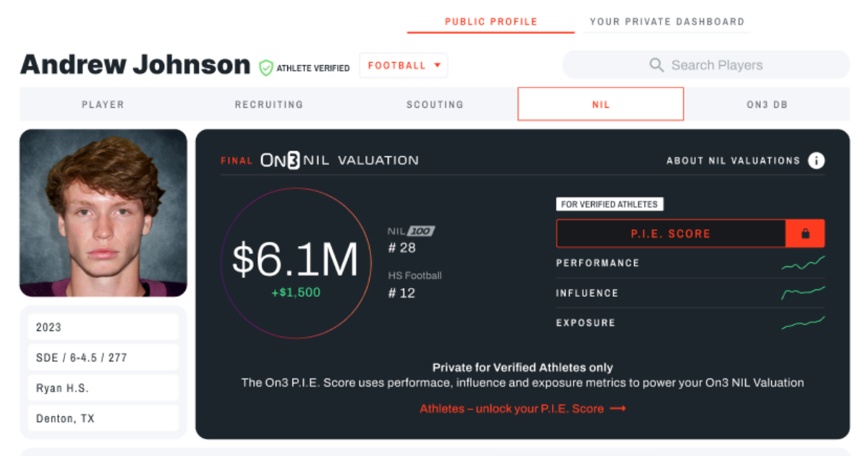
Task: Click the lock icon beside P.I.E. Score
Action: [x=805, y=234]
